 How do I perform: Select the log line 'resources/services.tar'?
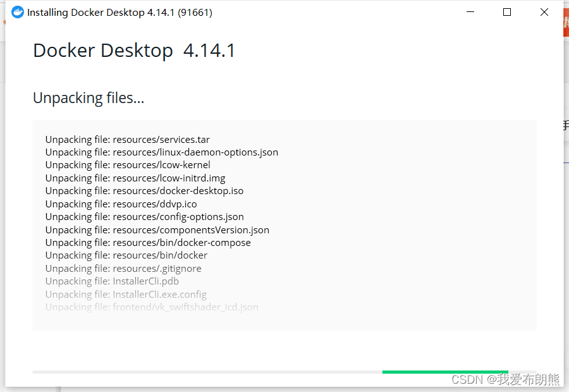coord(127,139)
